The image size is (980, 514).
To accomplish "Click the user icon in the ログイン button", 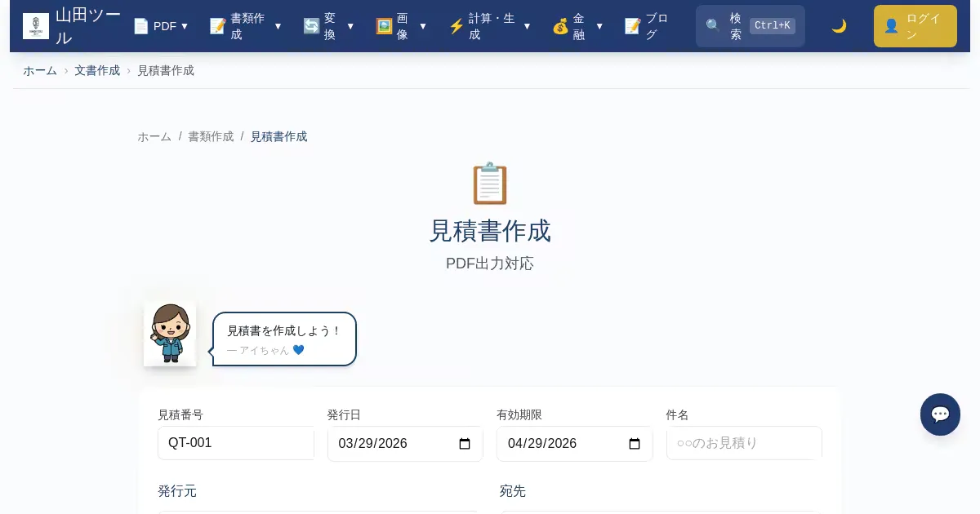I will pos(891,26).
